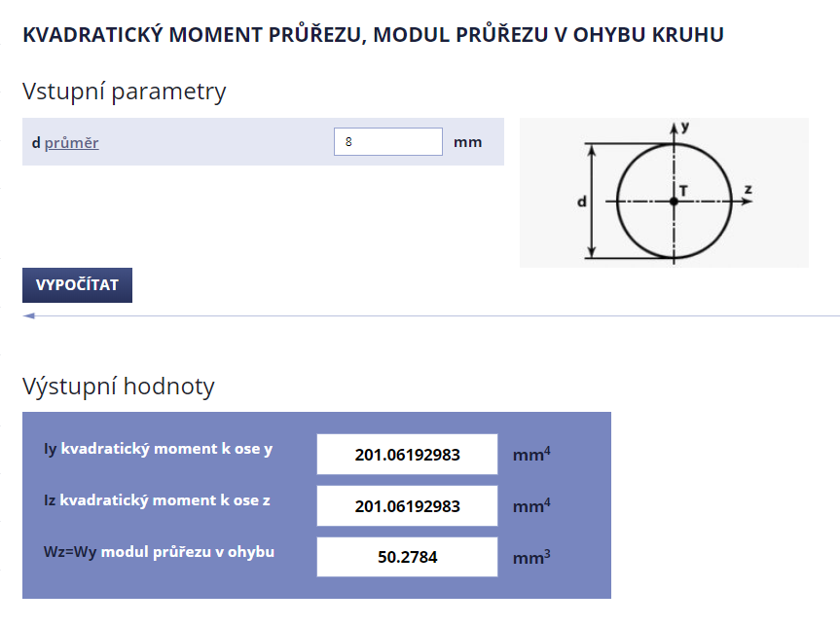Click the mm³ unit beside section modulus
840x628 pixels.
(x=531, y=558)
